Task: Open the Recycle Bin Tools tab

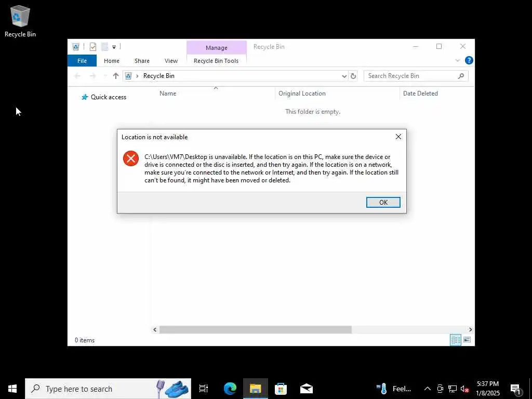Action: point(216,61)
